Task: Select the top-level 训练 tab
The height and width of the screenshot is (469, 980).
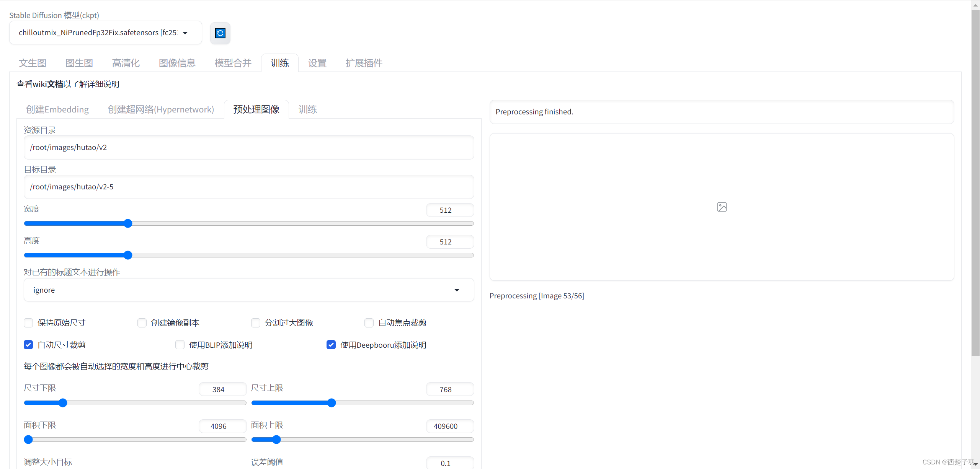Action: click(280, 63)
